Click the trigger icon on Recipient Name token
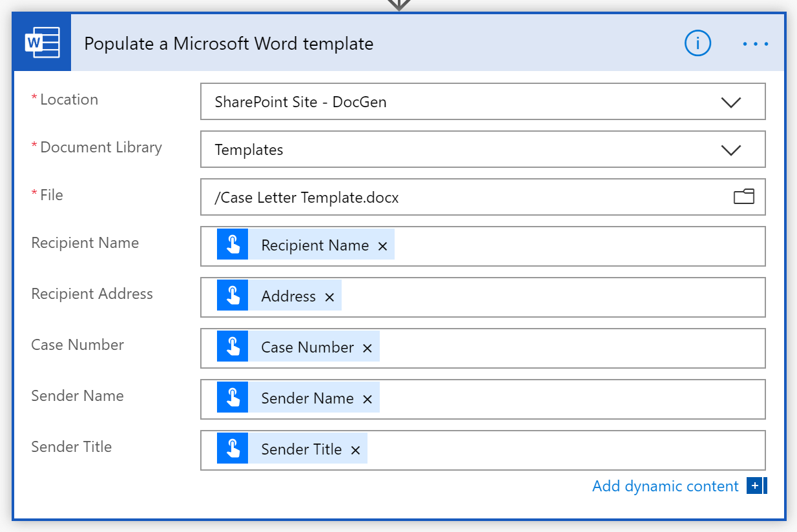Image resolution: width=797 pixels, height=532 pixels. (233, 245)
